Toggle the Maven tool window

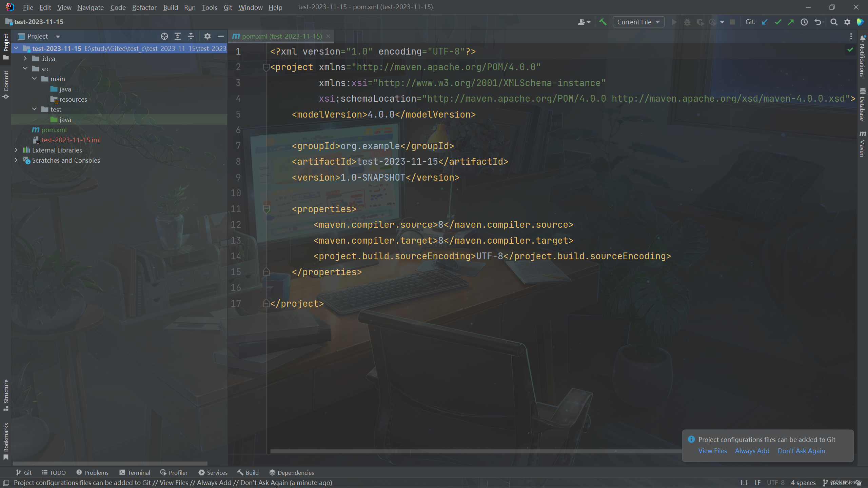(x=862, y=144)
